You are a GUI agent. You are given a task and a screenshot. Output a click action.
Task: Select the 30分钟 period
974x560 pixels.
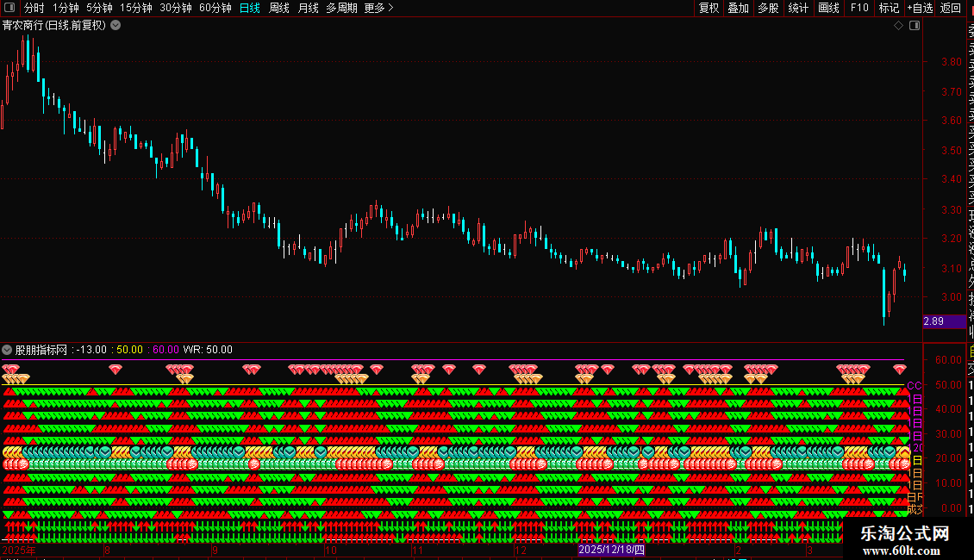coord(176,8)
